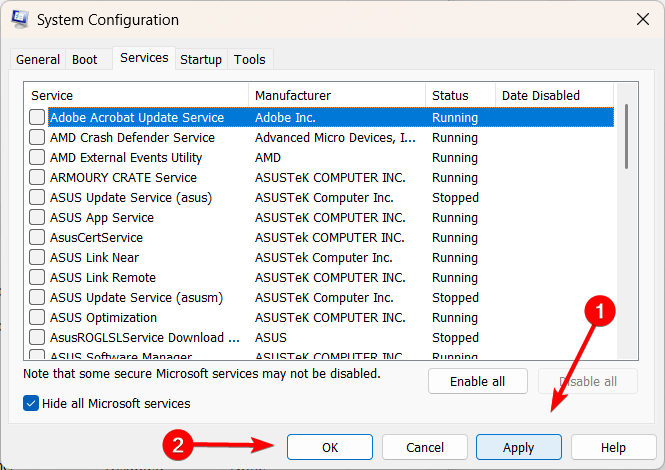
Task: Uncheck Hide all Microsoft services
Action: click(31, 403)
